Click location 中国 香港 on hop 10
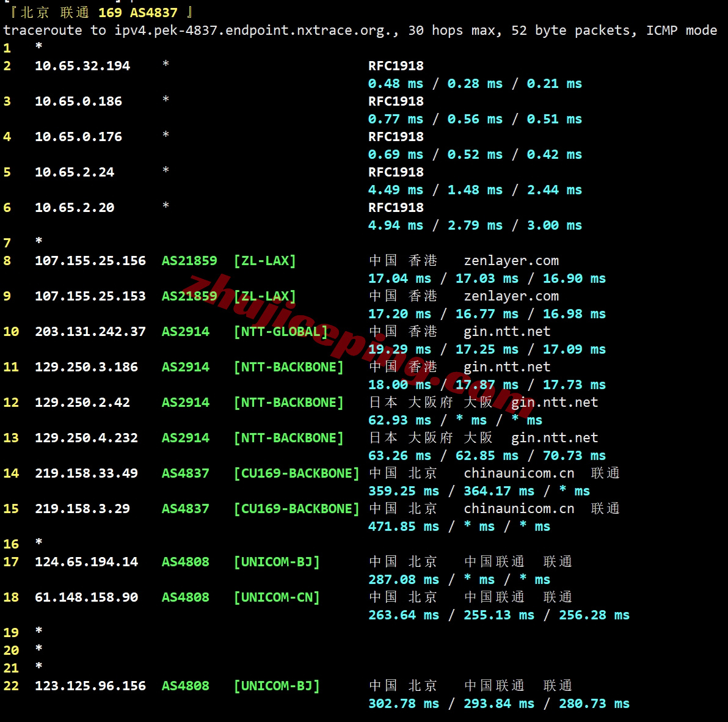Screen dimensions: 728x722 tap(403, 332)
